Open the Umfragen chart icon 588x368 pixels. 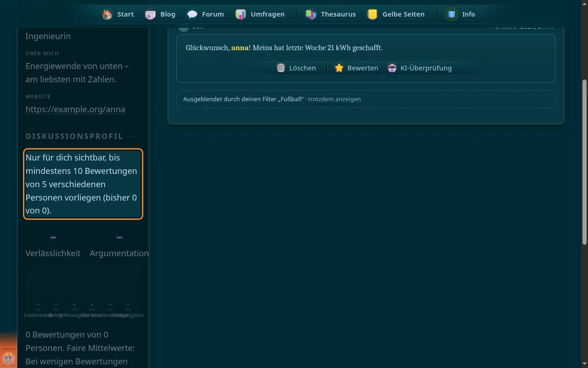241,14
